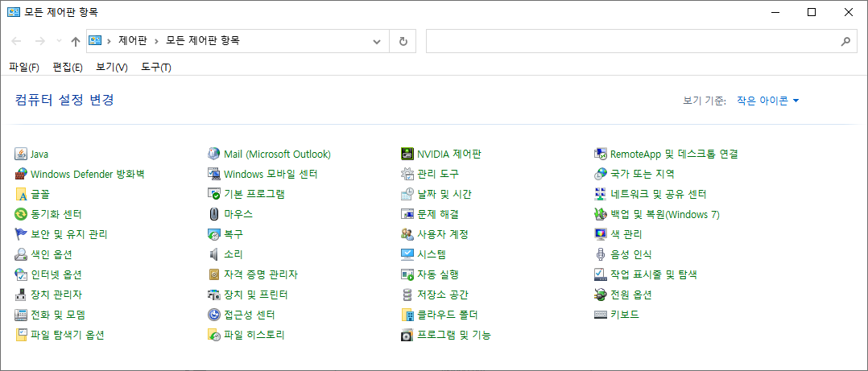Viewport: 868px width, 371px height.
Task: Click the 저장소 공간 drives icon
Action: (x=407, y=295)
